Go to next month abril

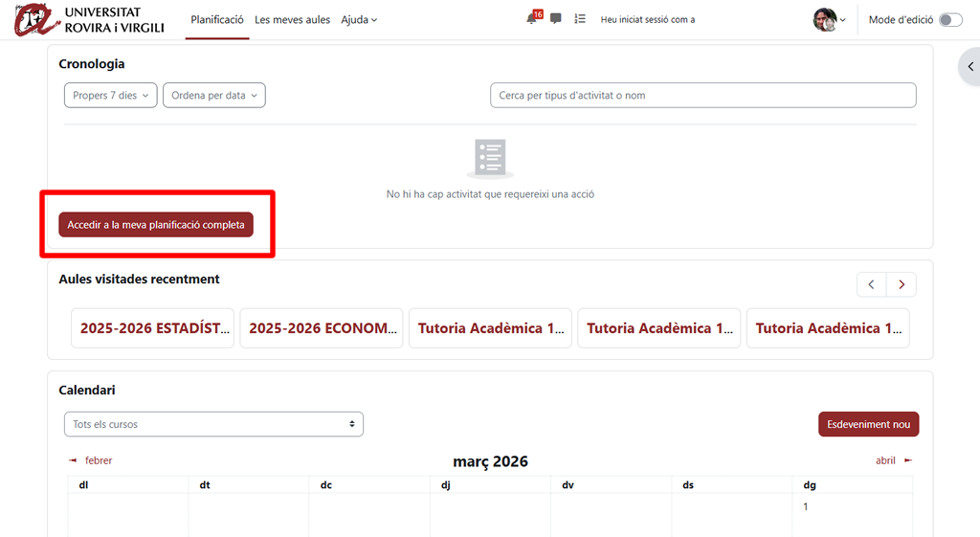(x=892, y=460)
